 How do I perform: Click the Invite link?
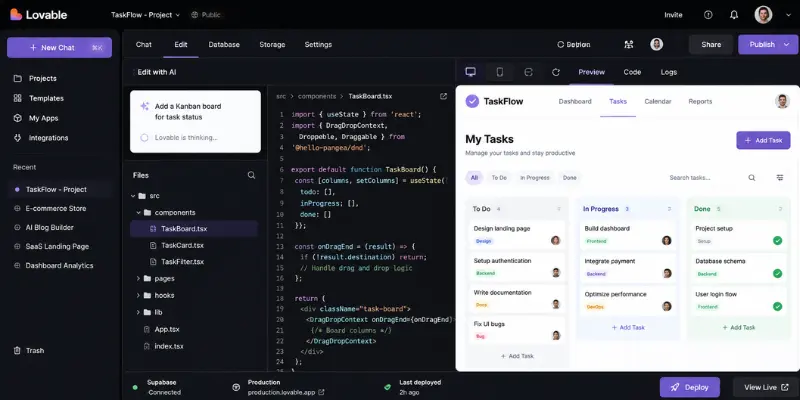tap(673, 15)
